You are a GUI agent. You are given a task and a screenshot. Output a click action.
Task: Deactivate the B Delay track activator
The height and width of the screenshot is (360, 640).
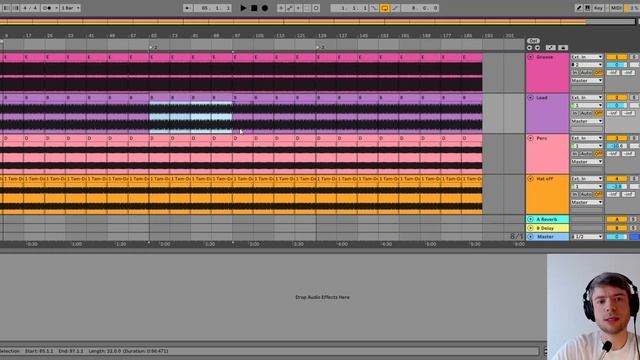pos(617,228)
